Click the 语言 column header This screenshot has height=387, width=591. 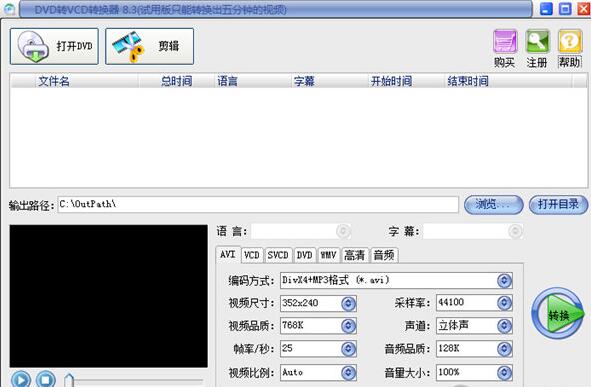(x=253, y=81)
